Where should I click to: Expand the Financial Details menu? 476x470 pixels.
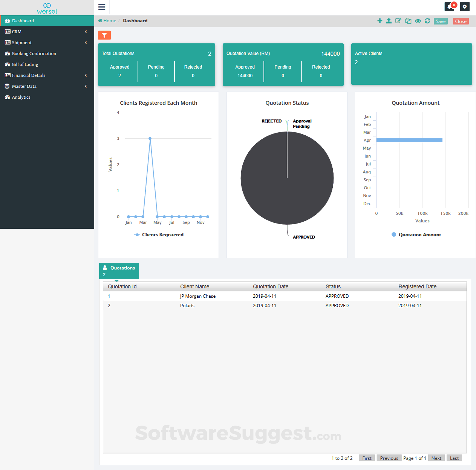47,75
